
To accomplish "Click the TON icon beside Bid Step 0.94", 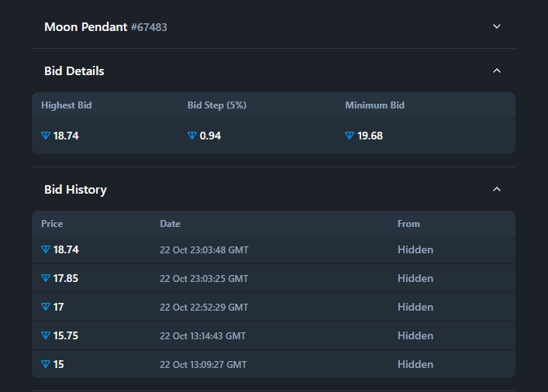I will (192, 136).
